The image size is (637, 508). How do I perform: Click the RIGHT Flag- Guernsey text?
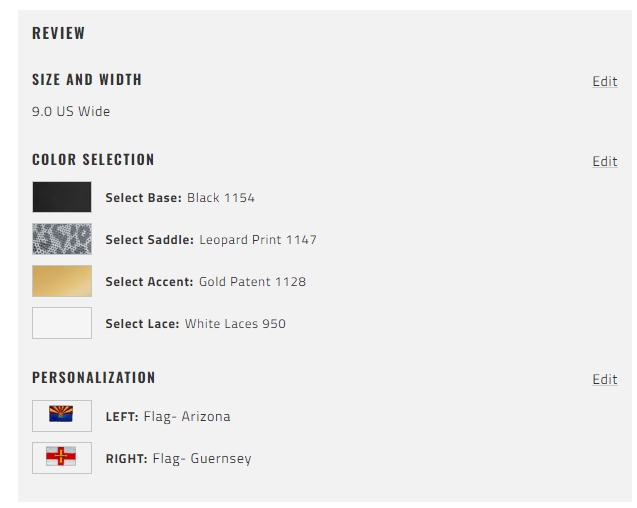tap(178, 459)
